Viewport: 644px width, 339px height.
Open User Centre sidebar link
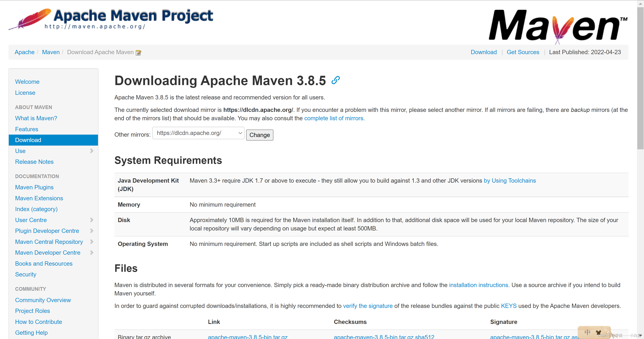coord(31,220)
